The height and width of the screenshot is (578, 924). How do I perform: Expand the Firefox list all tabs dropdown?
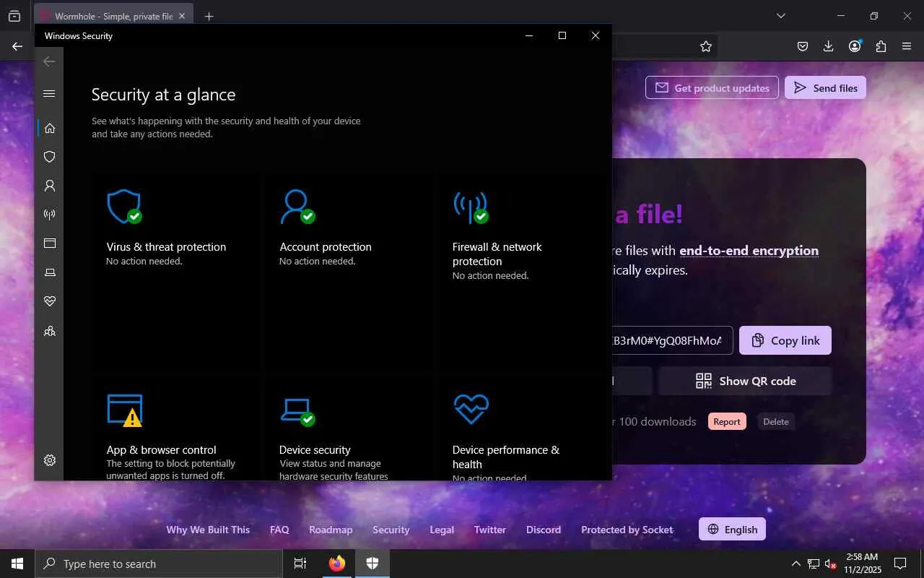tap(780, 16)
